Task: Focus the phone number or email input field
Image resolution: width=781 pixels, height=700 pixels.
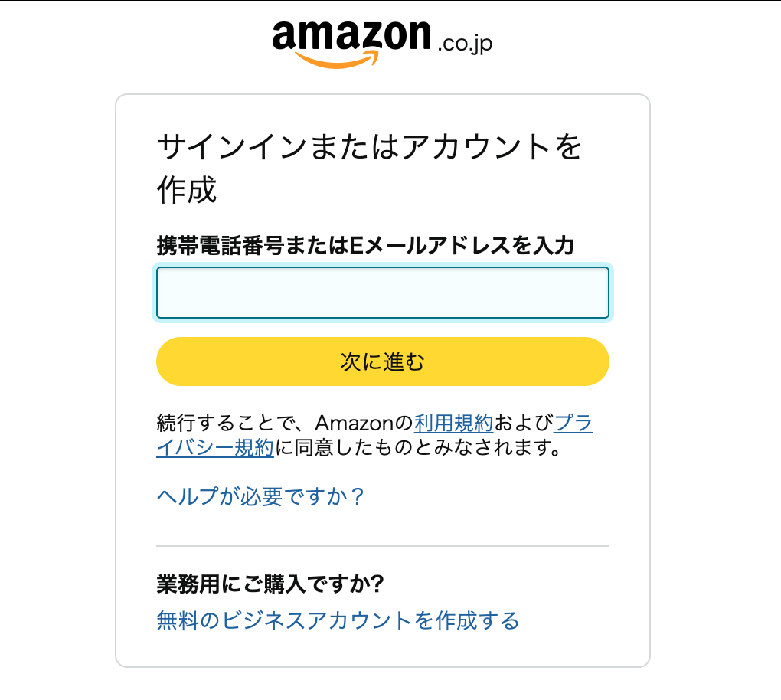Action: coord(382,293)
